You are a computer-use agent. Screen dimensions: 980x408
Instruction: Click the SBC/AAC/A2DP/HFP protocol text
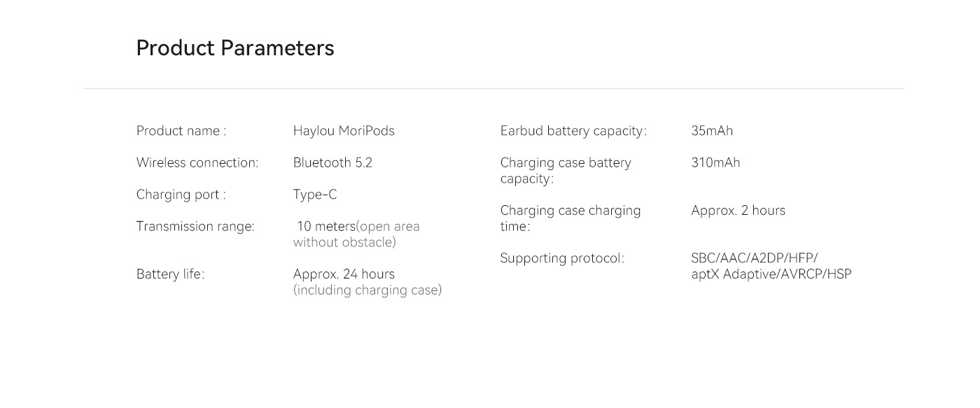coord(755,258)
